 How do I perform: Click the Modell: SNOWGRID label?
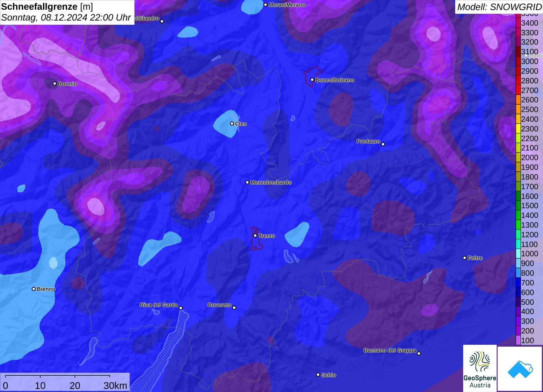(x=499, y=7)
